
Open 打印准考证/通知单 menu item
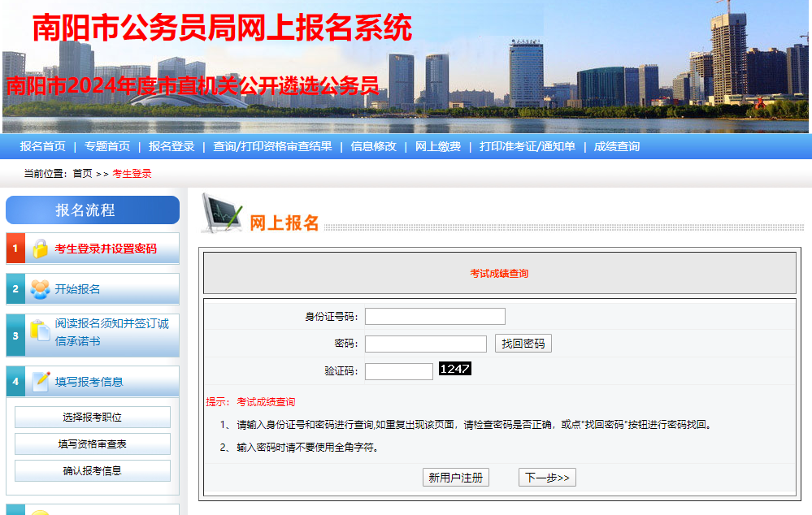527,146
